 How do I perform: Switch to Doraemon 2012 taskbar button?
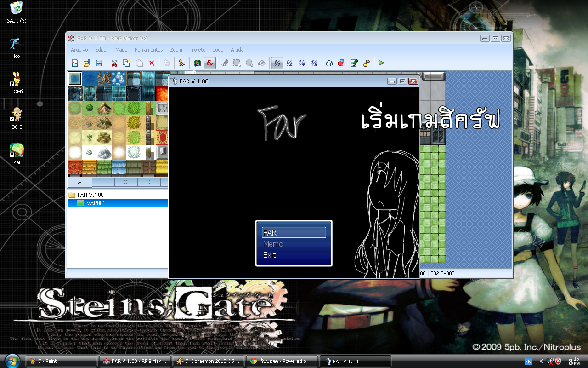click(209, 361)
